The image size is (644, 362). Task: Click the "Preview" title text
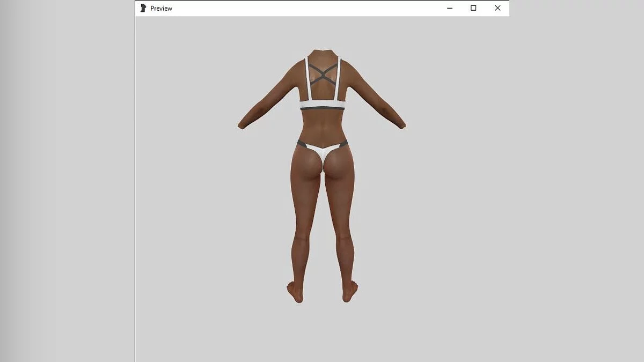[x=161, y=9]
